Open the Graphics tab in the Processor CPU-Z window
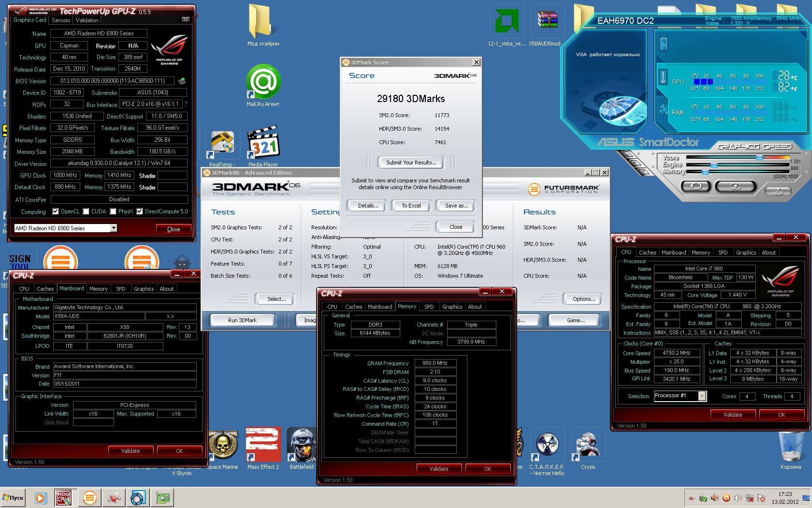This screenshot has width=812, height=508. tap(746, 253)
